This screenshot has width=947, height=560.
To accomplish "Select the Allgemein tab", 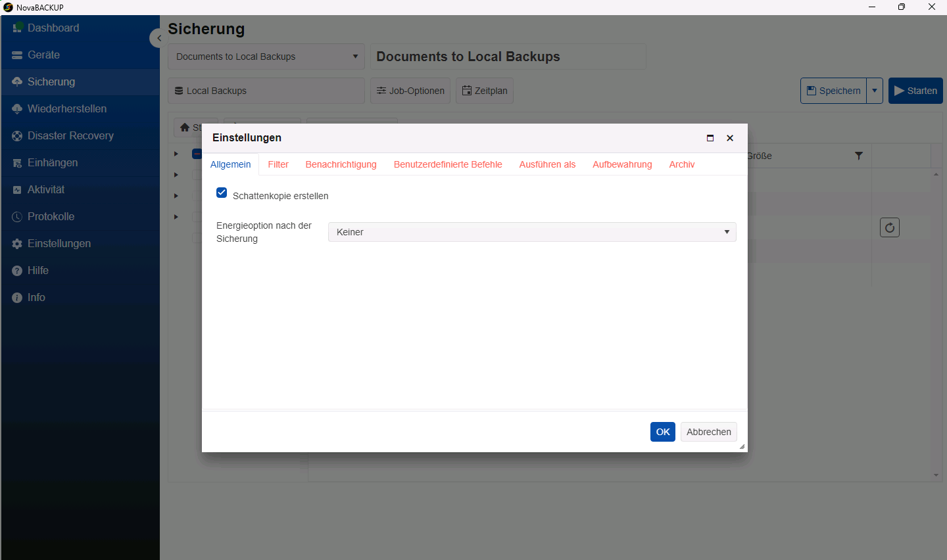I will (230, 164).
